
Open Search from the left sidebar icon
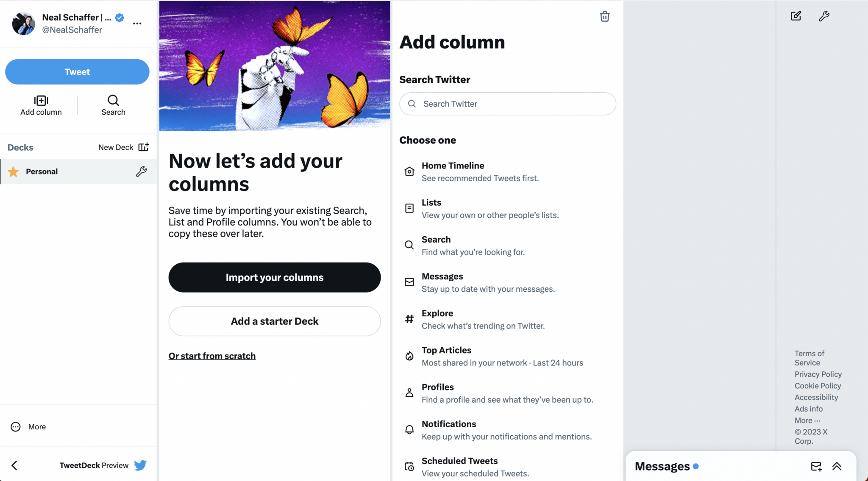(113, 105)
